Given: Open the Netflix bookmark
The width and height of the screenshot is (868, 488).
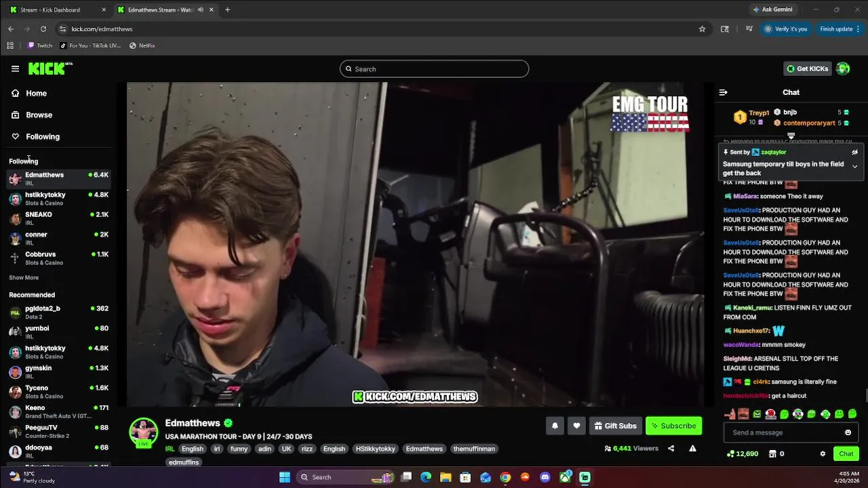Looking at the screenshot, I should 142,45.
